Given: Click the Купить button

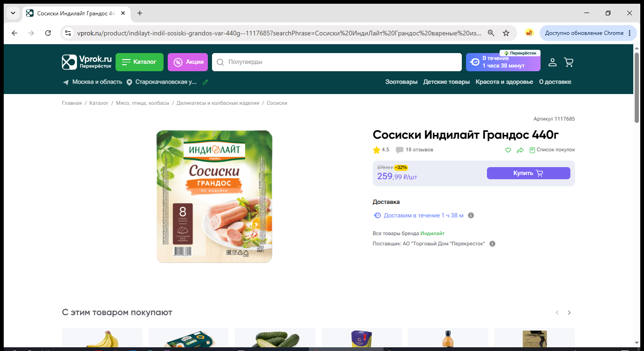Looking at the screenshot, I should click(x=528, y=173).
